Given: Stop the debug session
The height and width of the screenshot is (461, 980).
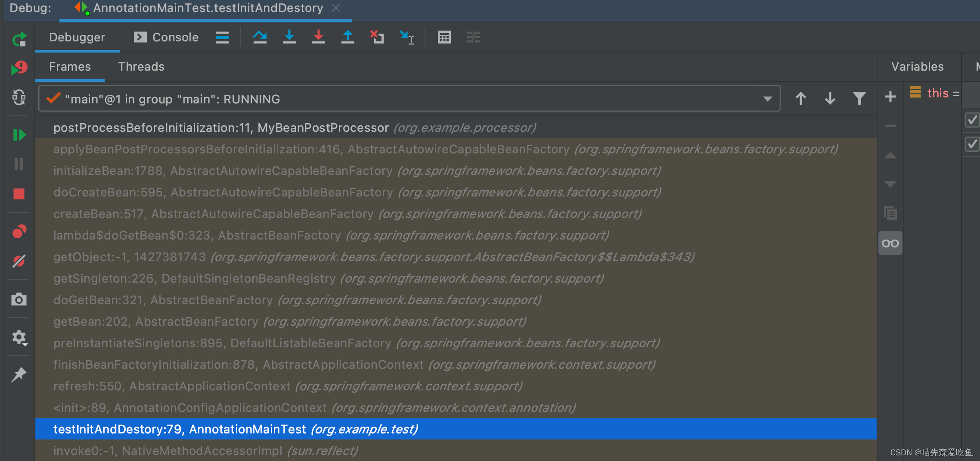Looking at the screenshot, I should tap(19, 194).
